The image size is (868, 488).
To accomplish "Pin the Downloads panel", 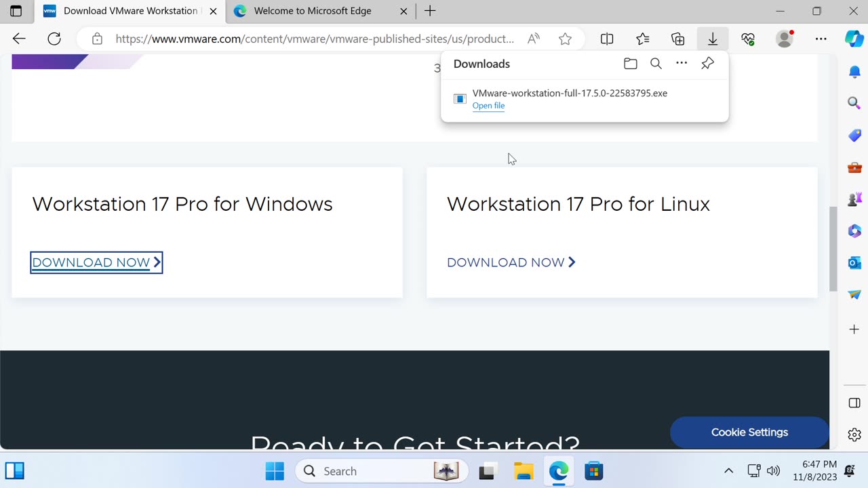I will click(707, 64).
